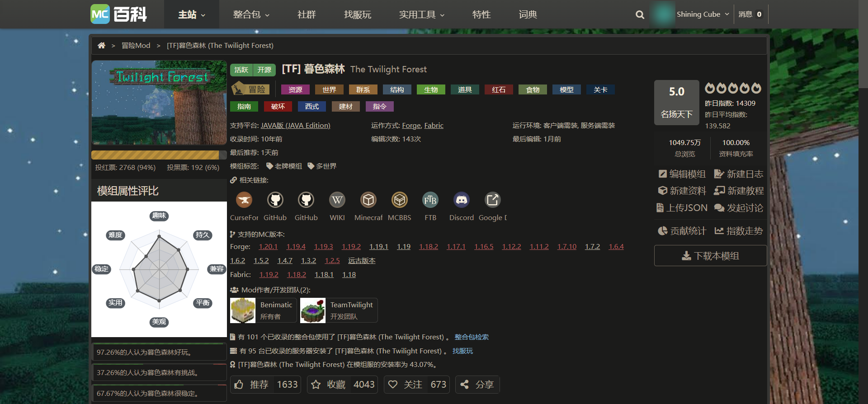Click the 新建资料 option
Screen dimensions: 868x404
coord(682,191)
